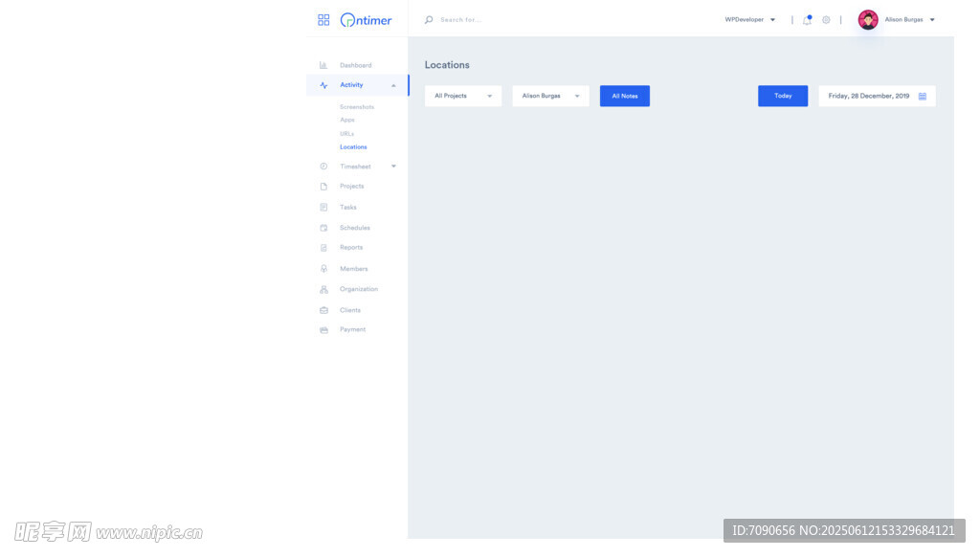Click the Projects file icon
This screenshot has width=980, height=557.
pos(323,187)
